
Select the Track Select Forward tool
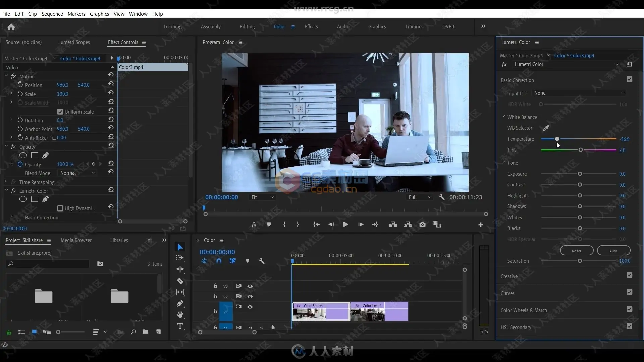point(180,258)
